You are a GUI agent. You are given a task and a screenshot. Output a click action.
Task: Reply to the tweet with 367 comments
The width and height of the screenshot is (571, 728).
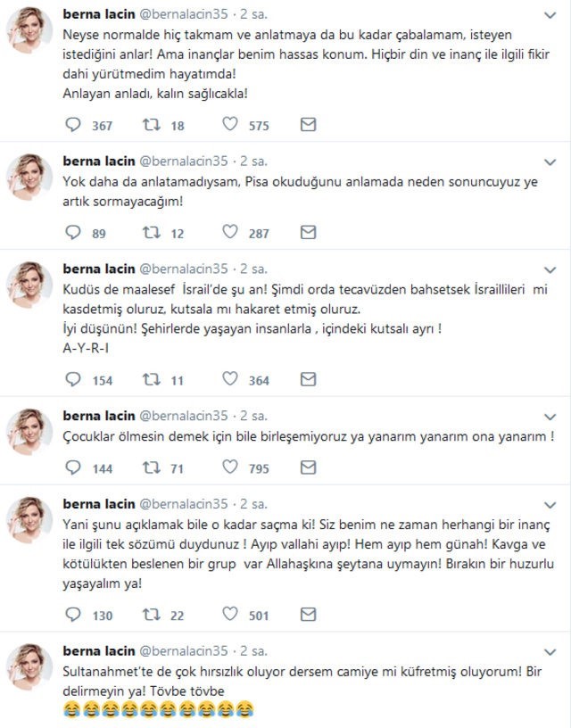coord(73,124)
